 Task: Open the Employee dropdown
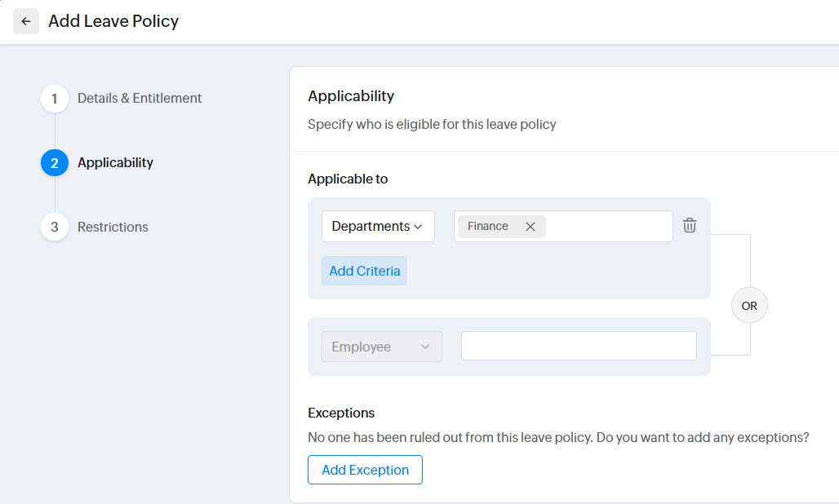click(381, 347)
